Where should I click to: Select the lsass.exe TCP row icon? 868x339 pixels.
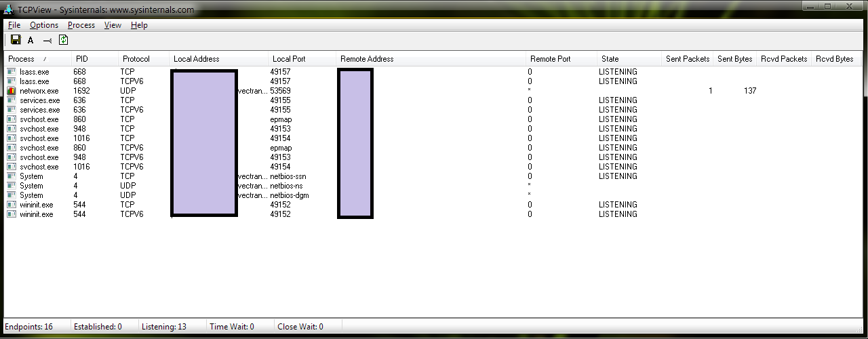(x=12, y=72)
